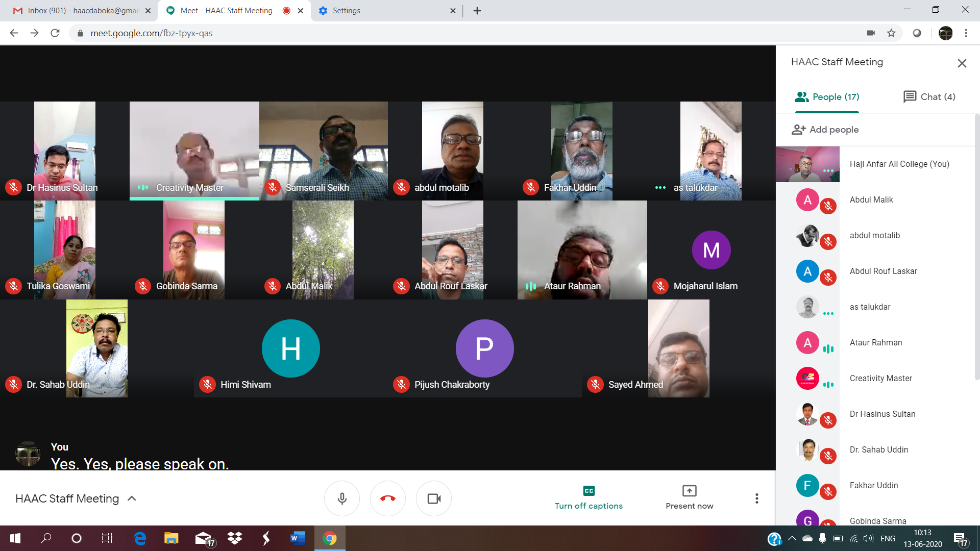Reload the page with the refresh icon
980x551 pixels.
click(x=55, y=33)
